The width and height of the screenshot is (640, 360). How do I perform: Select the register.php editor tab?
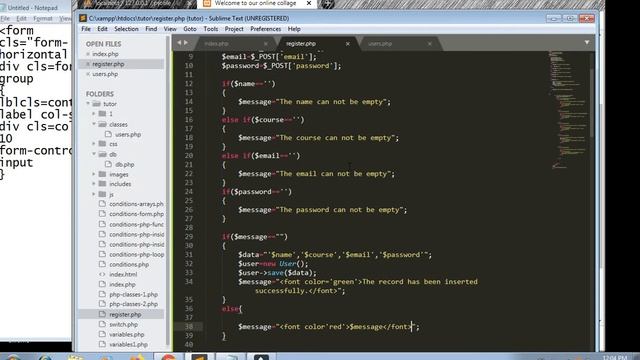[x=316, y=44]
